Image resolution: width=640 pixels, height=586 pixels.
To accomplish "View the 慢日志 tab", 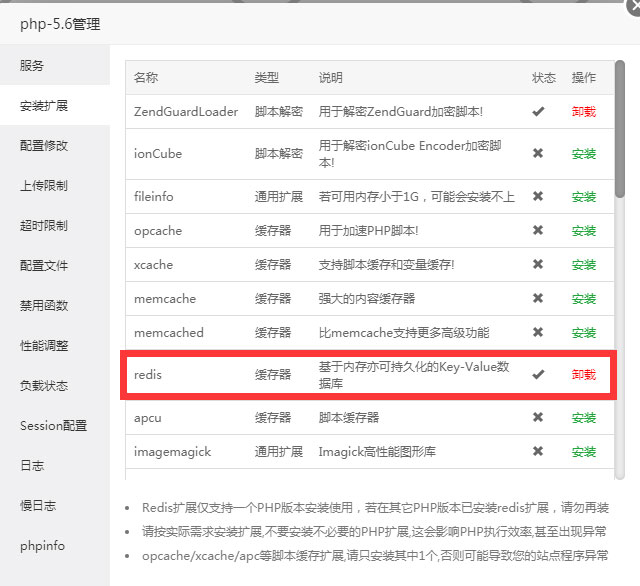I will (x=38, y=506).
